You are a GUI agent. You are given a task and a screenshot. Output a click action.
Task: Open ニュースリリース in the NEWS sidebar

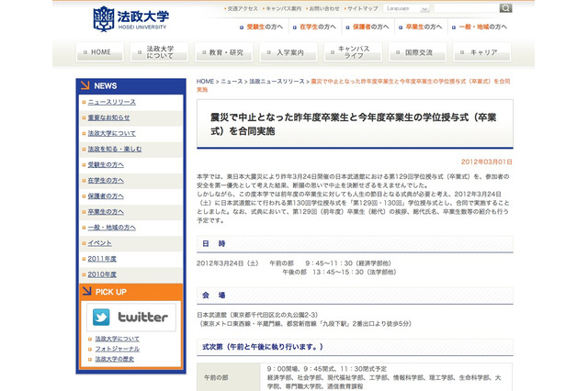pos(111,102)
